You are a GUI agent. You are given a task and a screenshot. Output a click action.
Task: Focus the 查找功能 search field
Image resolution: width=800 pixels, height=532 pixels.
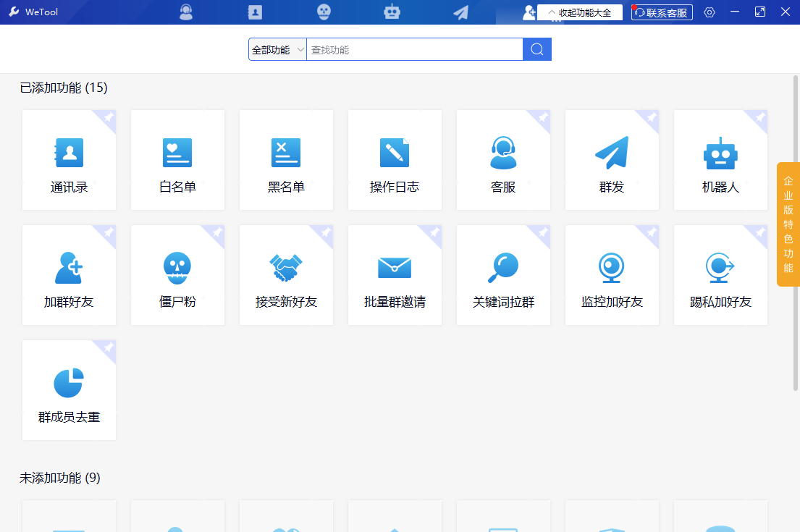click(x=415, y=49)
